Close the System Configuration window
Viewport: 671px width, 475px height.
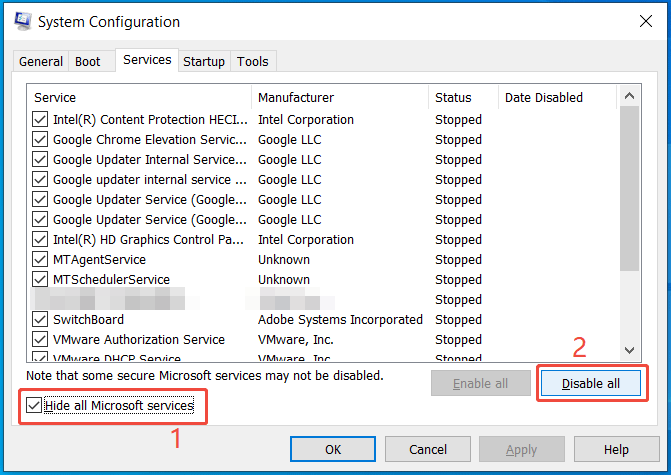click(x=646, y=21)
